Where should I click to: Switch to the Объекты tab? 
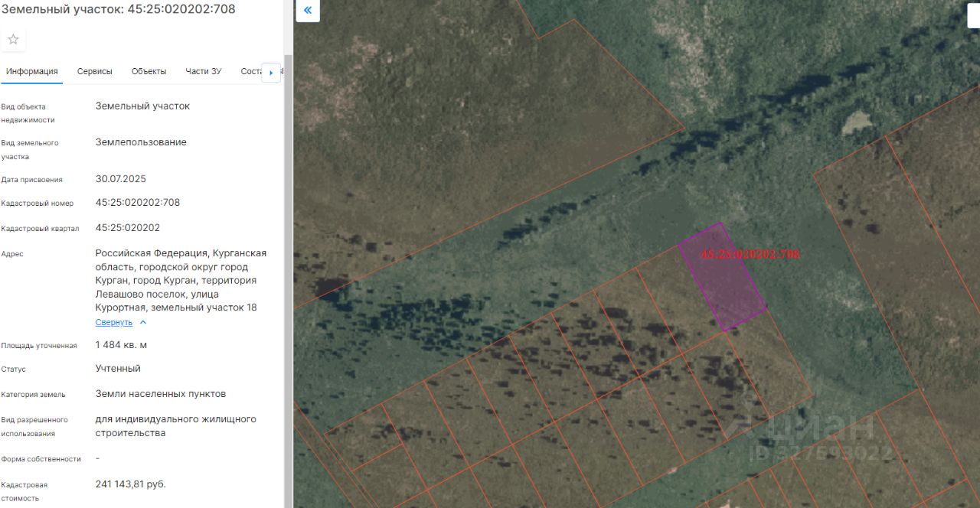point(149,71)
